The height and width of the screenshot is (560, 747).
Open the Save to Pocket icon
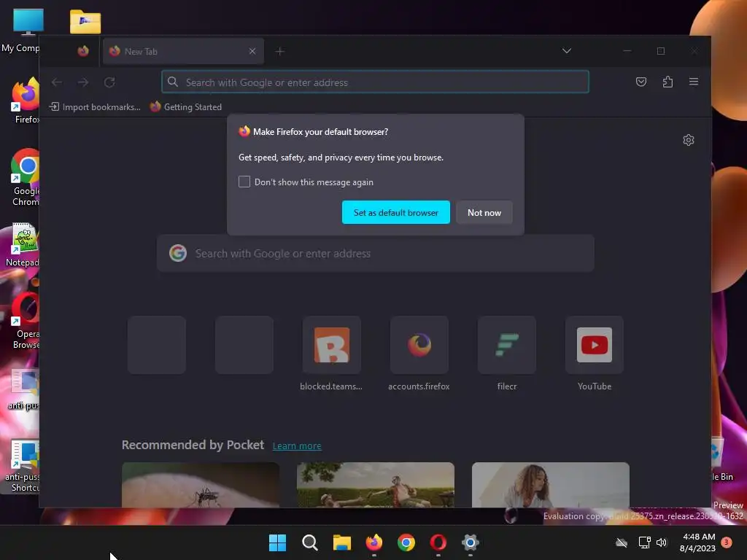pos(641,82)
